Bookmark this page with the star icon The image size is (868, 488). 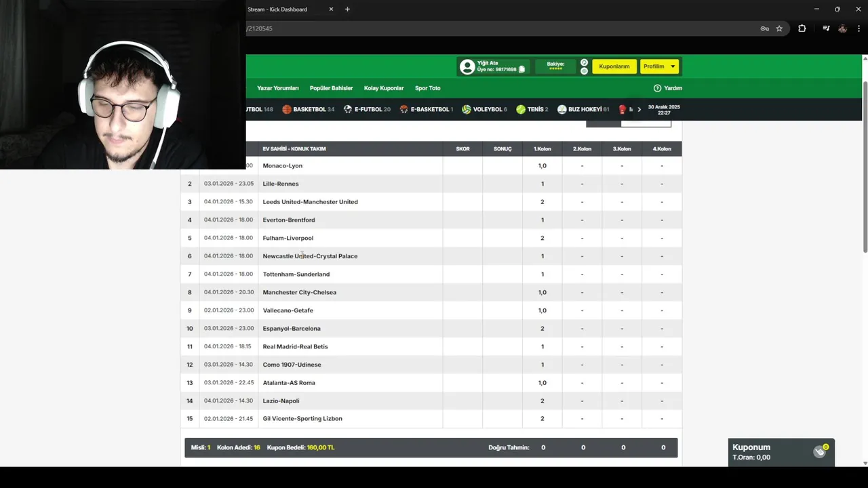(x=779, y=28)
